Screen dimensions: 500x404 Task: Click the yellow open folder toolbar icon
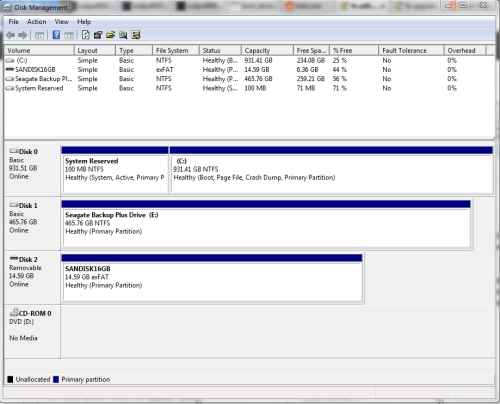tap(111, 35)
